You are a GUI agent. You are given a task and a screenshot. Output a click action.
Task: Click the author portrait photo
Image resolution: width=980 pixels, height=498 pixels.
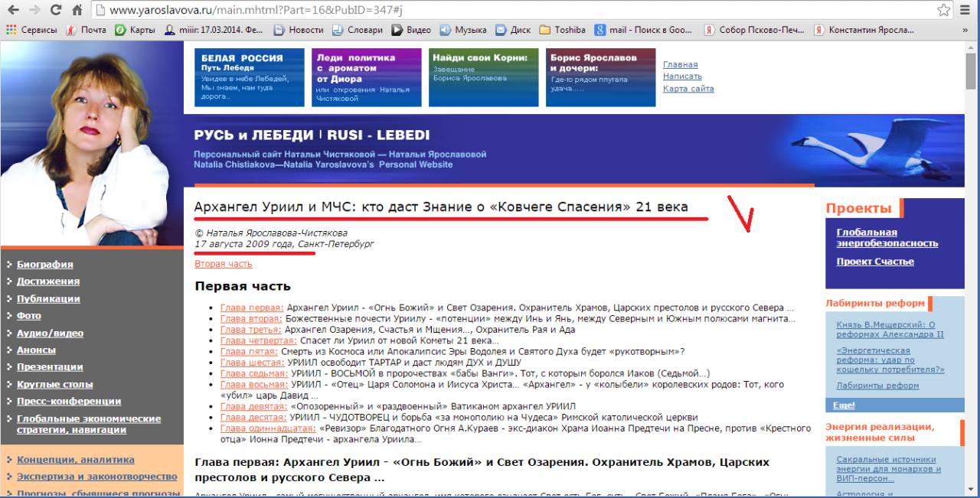[x=91, y=143]
